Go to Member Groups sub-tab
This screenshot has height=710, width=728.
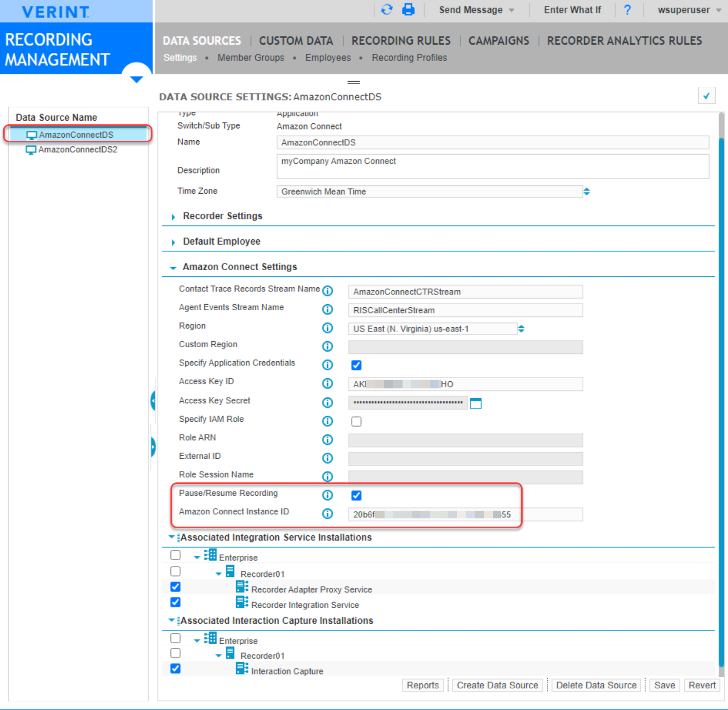[251, 58]
